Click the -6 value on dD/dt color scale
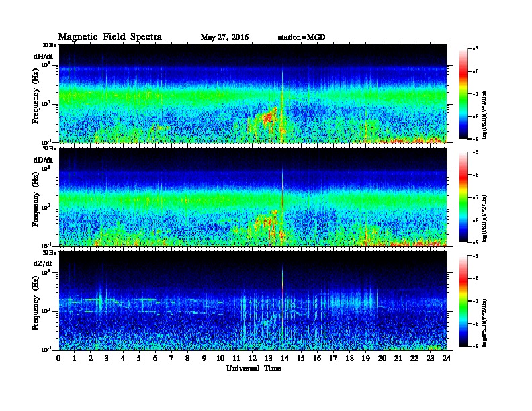 (x=476, y=175)
